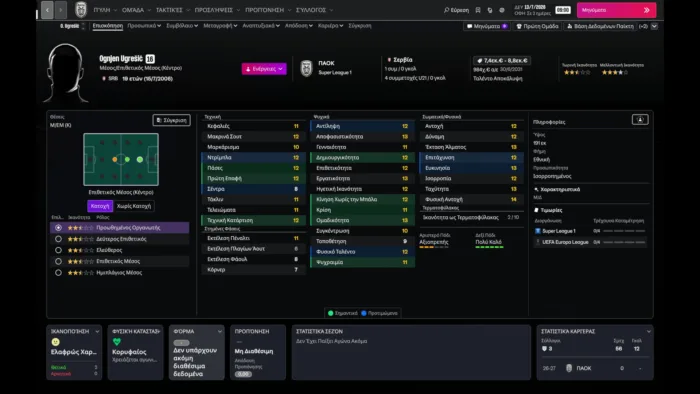
Task: Click Σύγκριση button above the pitch
Action: 171,120
